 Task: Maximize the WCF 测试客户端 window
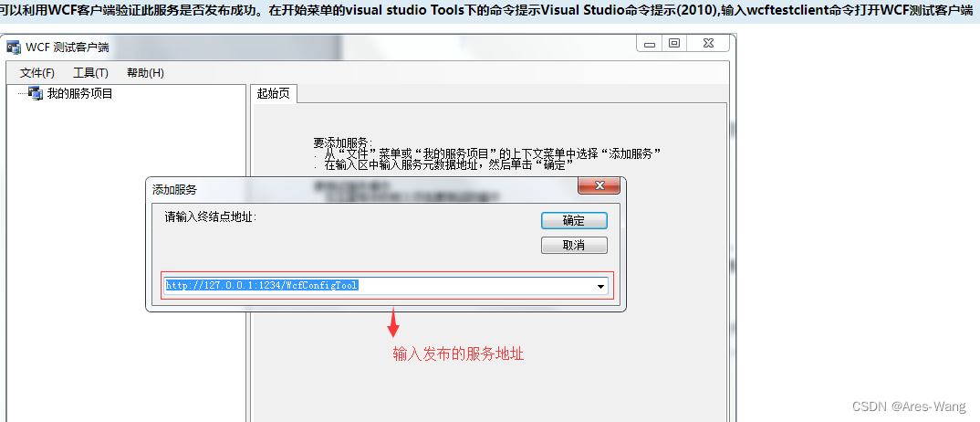click(673, 44)
